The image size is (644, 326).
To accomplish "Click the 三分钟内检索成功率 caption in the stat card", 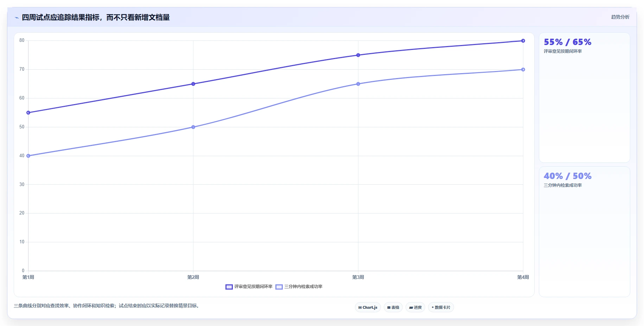I will 563,185.
